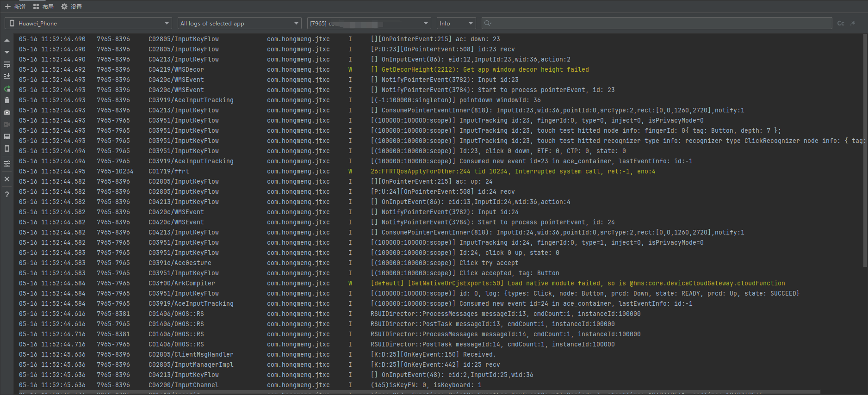This screenshot has height=395, width=868.
Task: Toggle the Cc match-case option
Action: (841, 23)
